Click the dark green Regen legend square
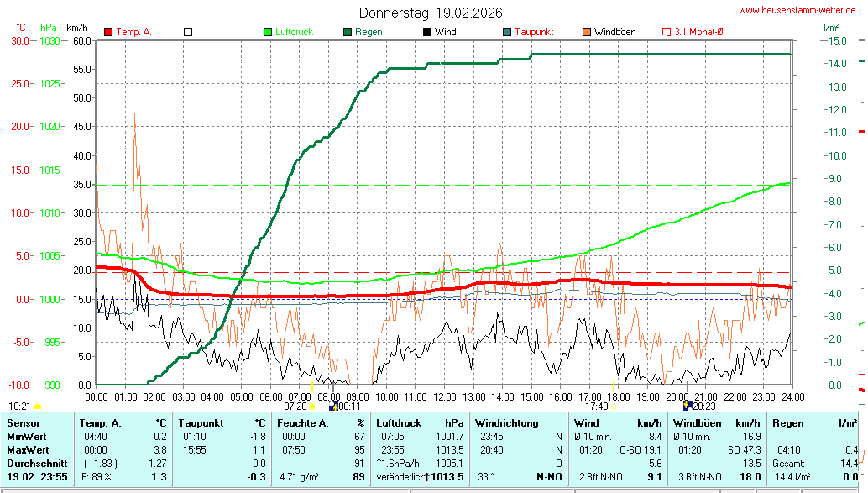 [x=348, y=32]
